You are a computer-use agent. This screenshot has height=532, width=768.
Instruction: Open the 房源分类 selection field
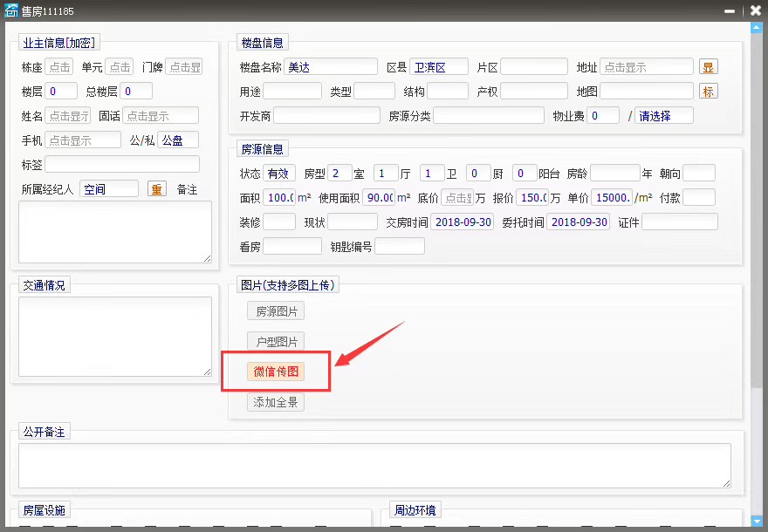(489, 116)
